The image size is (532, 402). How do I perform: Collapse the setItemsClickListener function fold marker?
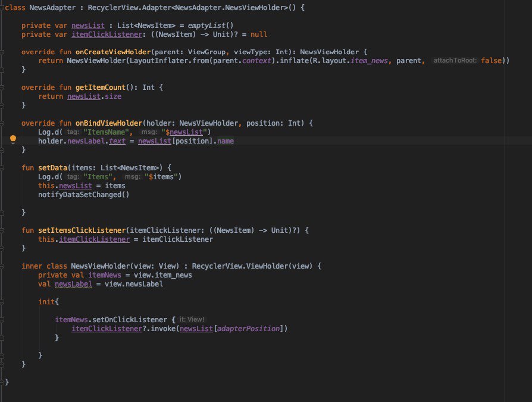(x=2, y=230)
